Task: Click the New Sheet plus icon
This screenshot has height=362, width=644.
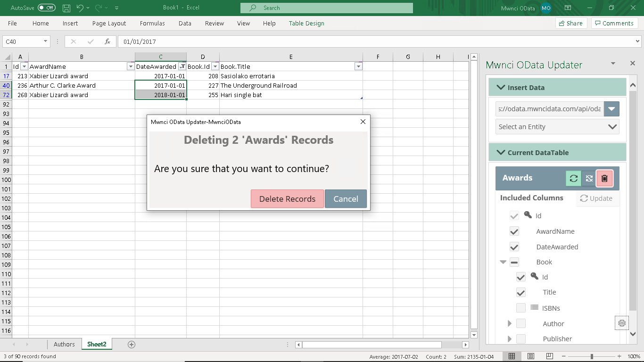Action: coord(132,345)
